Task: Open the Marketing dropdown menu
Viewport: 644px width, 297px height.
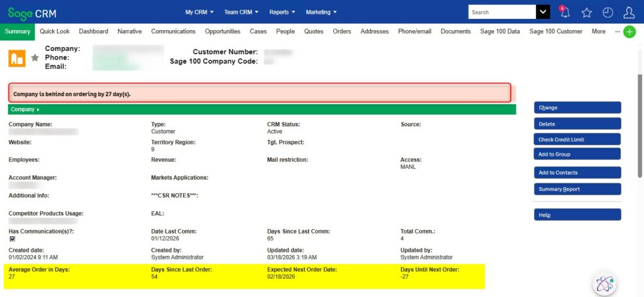Action: point(321,12)
